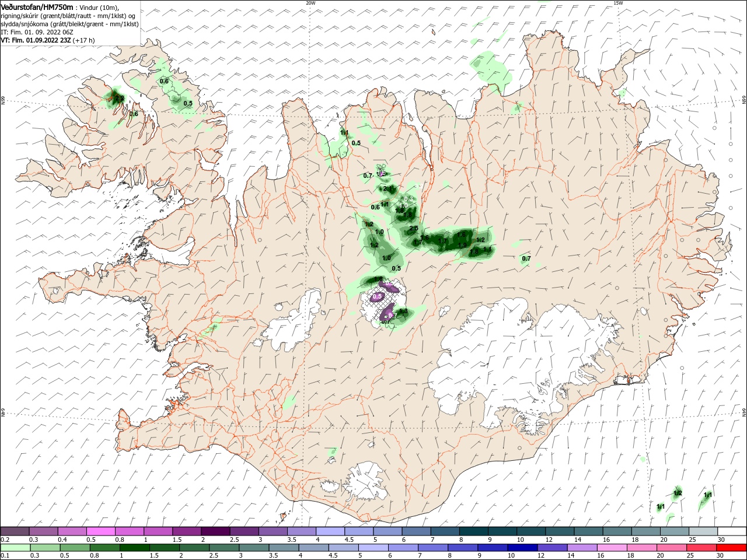Click the bright red swatch ending the rain legend
747x560 pixels.
pos(732,548)
